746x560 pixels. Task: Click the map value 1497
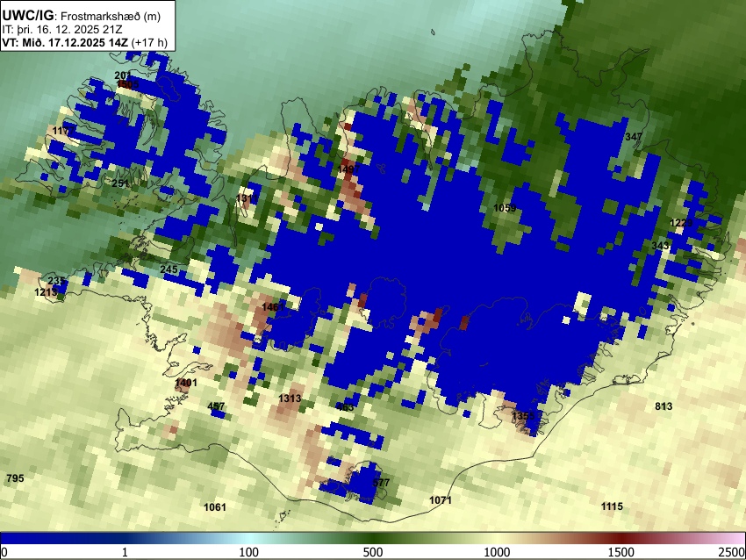(348, 169)
